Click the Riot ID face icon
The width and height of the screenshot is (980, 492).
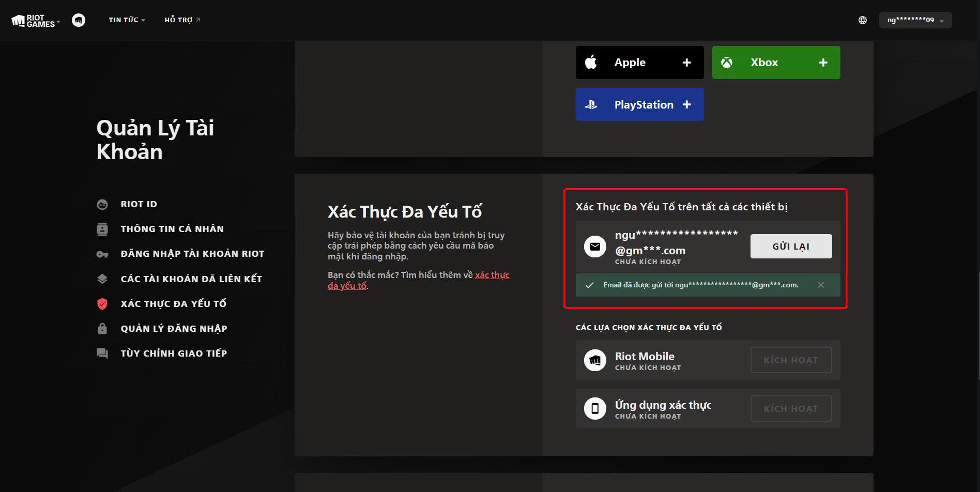click(102, 205)
